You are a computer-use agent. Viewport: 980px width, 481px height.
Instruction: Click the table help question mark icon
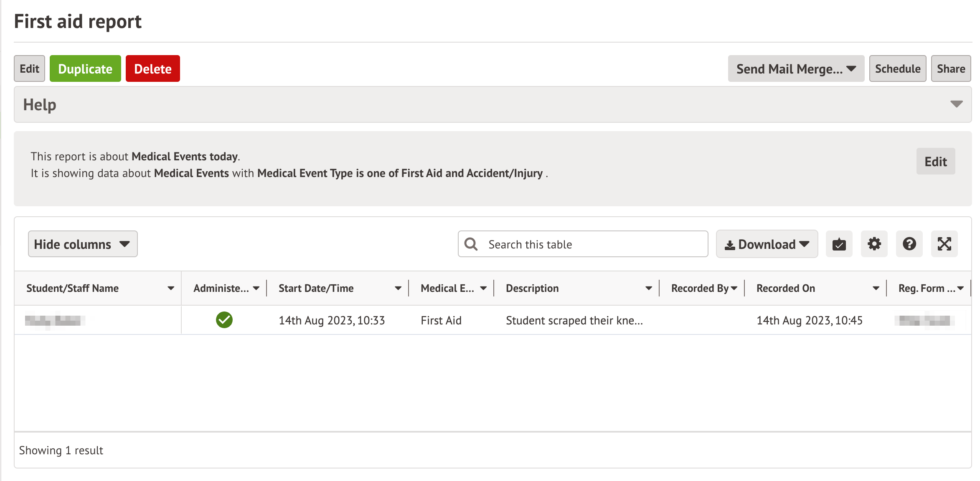[x=909, y=244]
